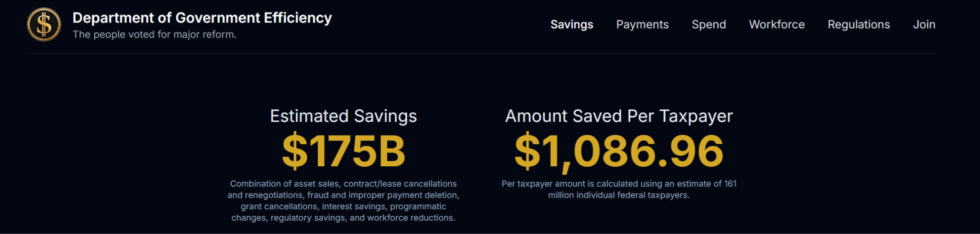The image size is (980, 234).
Task: Click the Amount Saved Per Taxpayer heading
Action: 619,116
